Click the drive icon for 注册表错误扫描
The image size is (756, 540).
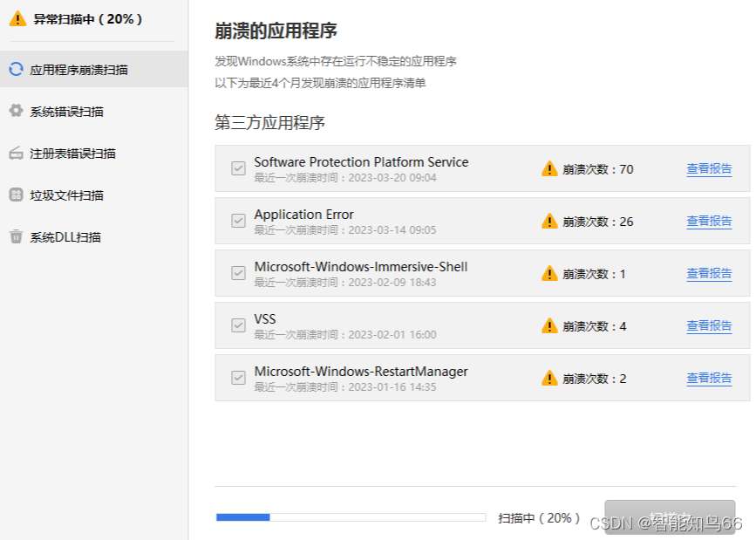[16, 154]
